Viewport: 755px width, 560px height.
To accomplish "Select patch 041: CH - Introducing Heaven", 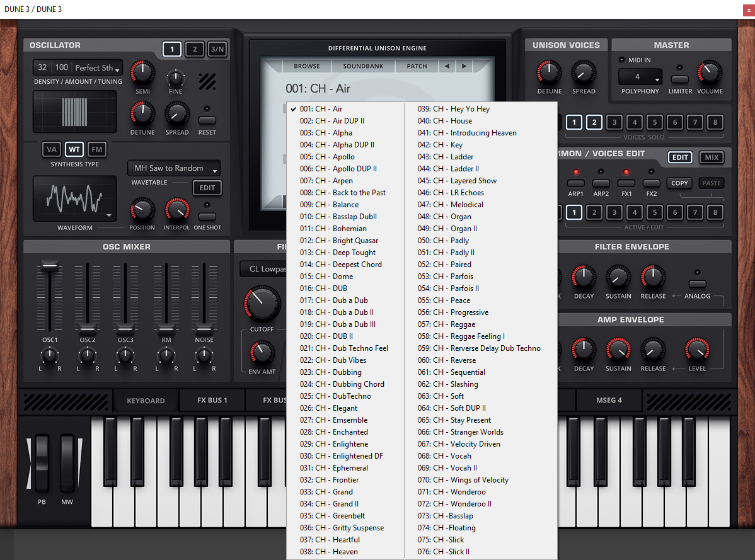I will pyautogui.click(x=467, y=133).
